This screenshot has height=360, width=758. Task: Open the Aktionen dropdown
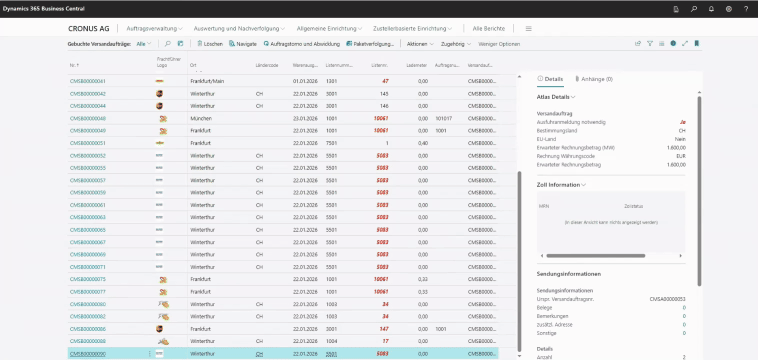(x=420, y=43)
